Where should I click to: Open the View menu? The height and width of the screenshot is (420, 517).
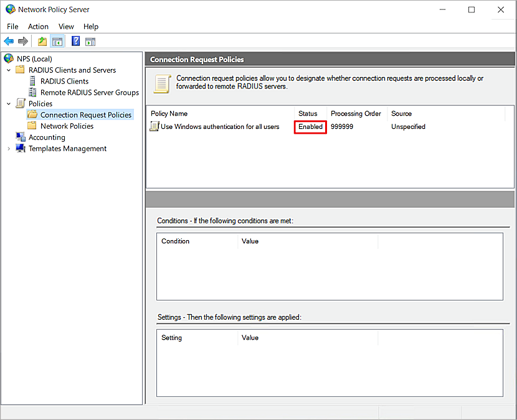coord(66,26)
